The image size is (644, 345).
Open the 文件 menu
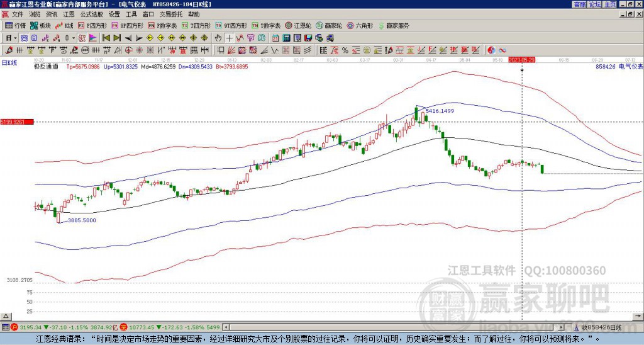pyautogui.click(x=18, y=14)
